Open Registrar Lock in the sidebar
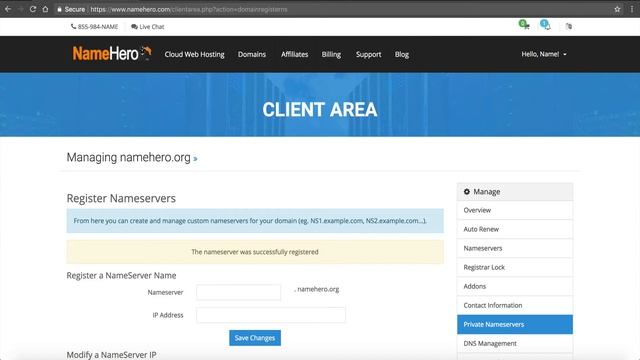The width and height of the screenshot is (640, 360). click(x=515, y=267)
